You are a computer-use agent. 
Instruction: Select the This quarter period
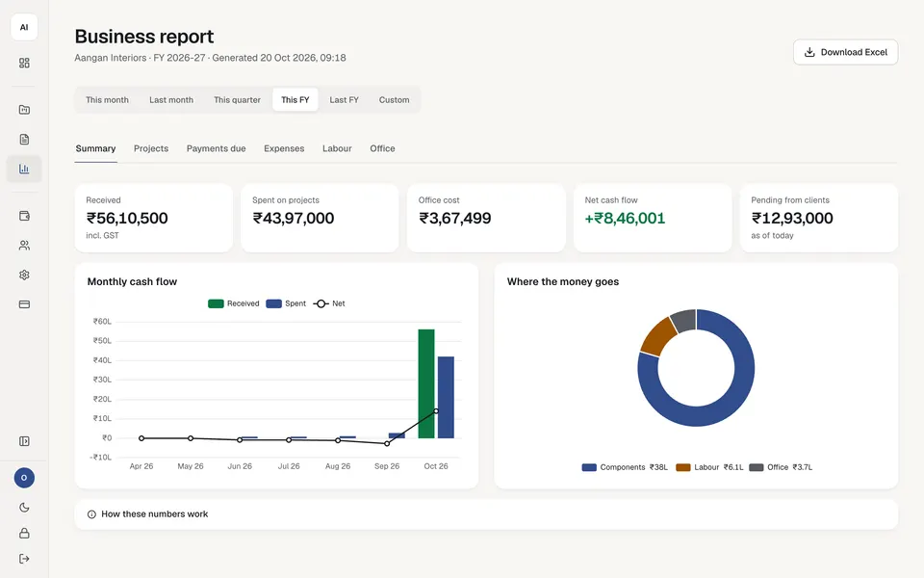tap(237, 99)
